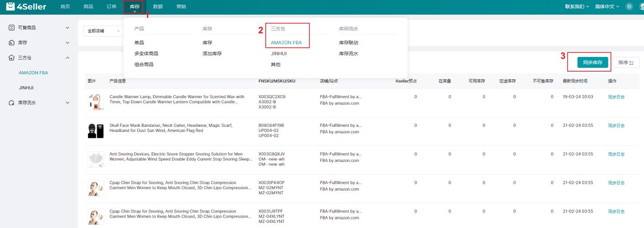Click the 库存 sidebar box icon
Screen dimensions: 644x228
pyautogui.click(x=12, y=43)
